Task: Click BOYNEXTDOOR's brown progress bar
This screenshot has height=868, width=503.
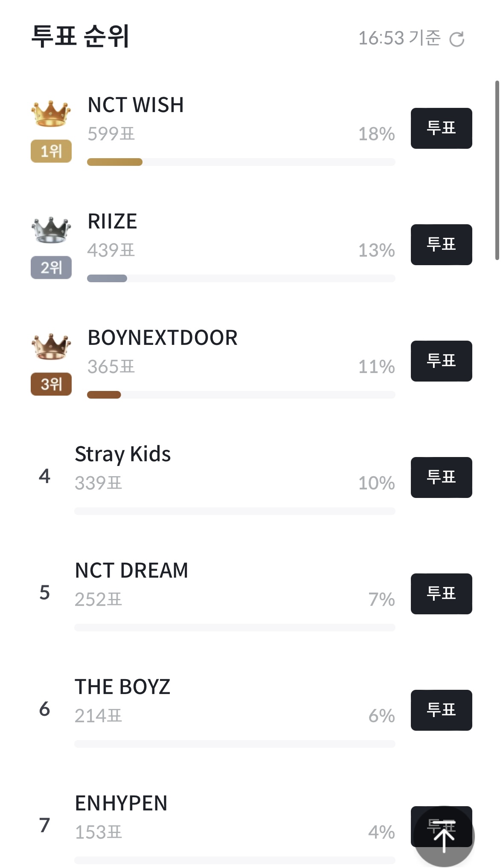Action: (104, 395)
